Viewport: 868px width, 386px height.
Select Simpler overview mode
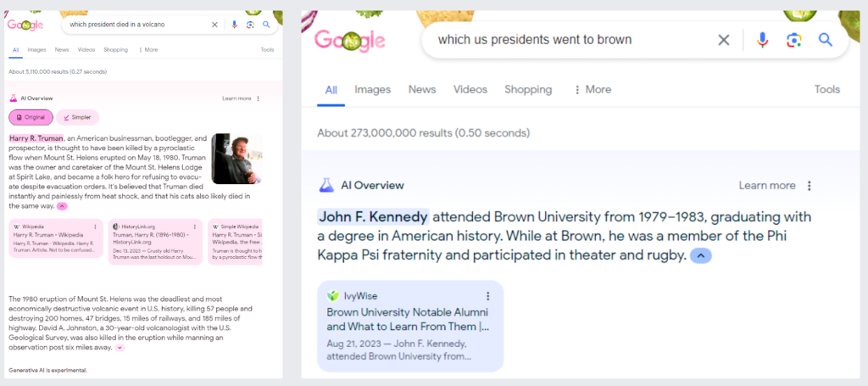point(77,117)
